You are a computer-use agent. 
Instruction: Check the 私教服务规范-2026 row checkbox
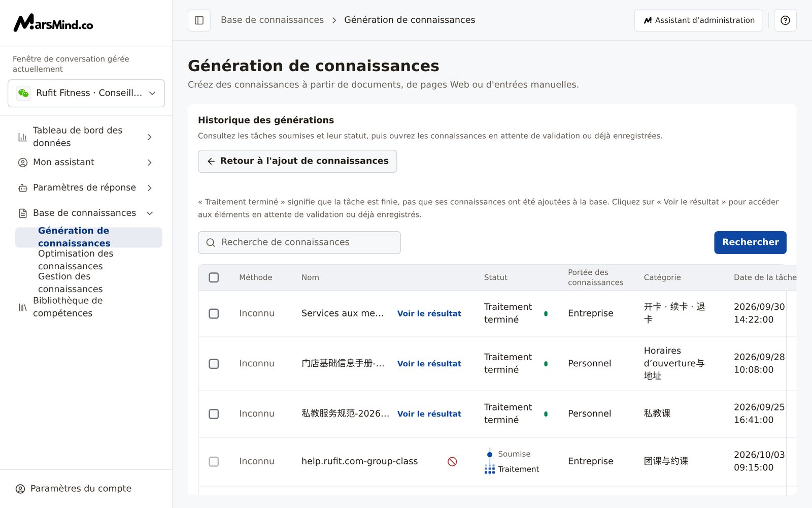(x=214, y=414)
